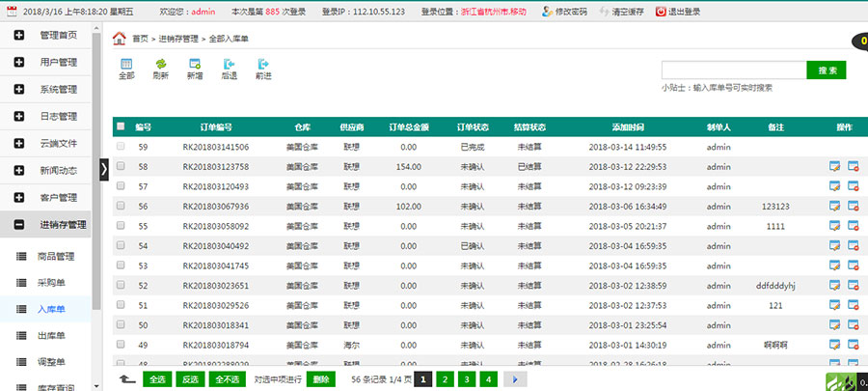Click the 后退 (Back) toolbar icon

229,68
